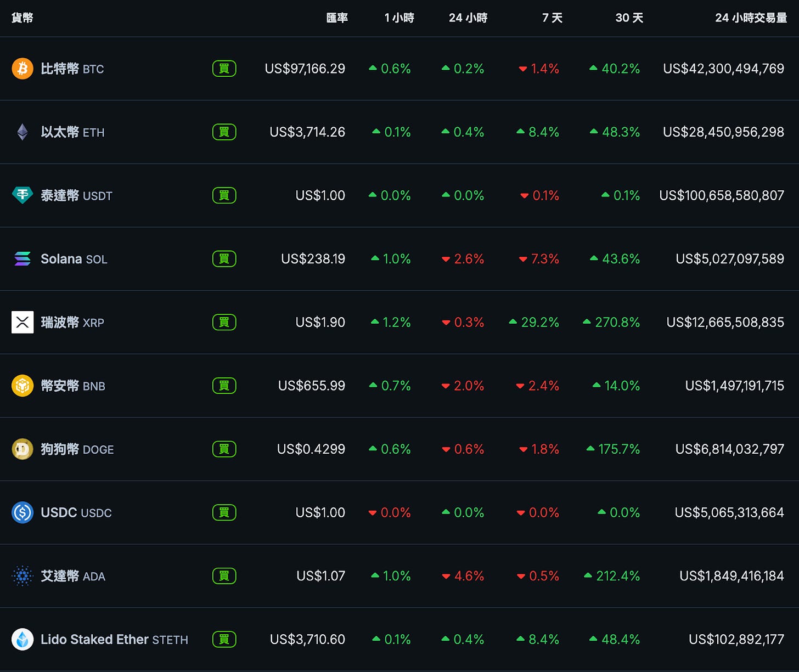Click the Bitcoin BTC coin logo
Image resolution: width=799 pixels, height=672 pixels.
pos(22,69)
